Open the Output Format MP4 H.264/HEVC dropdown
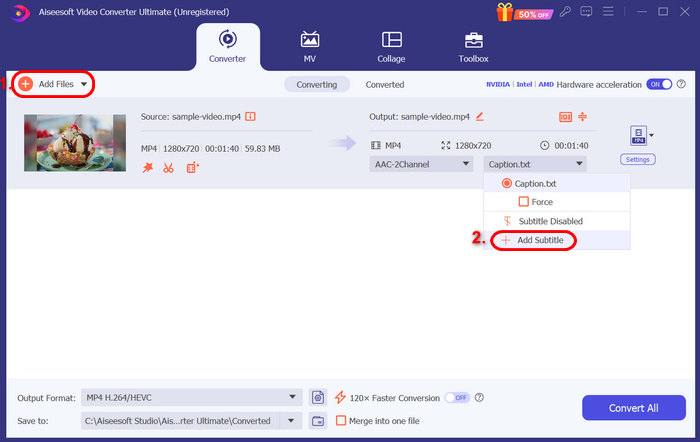This screenshot has height=442, width=700. pos(192,397)
